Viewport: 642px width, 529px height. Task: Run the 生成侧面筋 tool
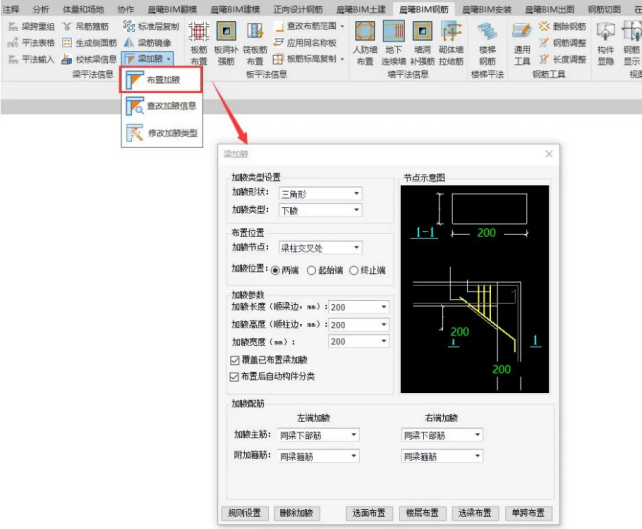[x=89, y=43]
